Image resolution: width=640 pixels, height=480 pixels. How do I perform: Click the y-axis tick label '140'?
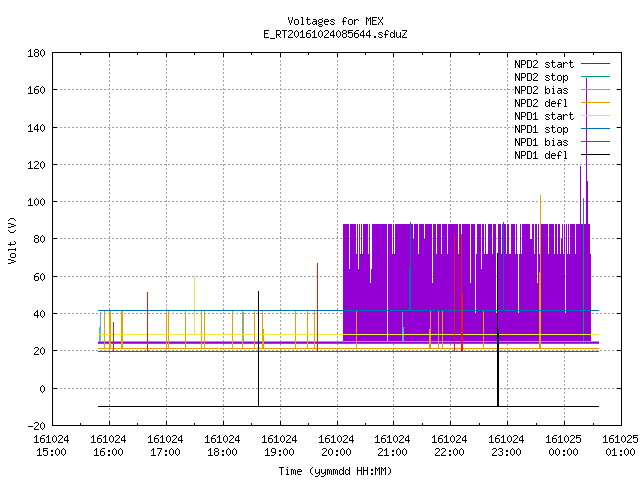[36, 128]
